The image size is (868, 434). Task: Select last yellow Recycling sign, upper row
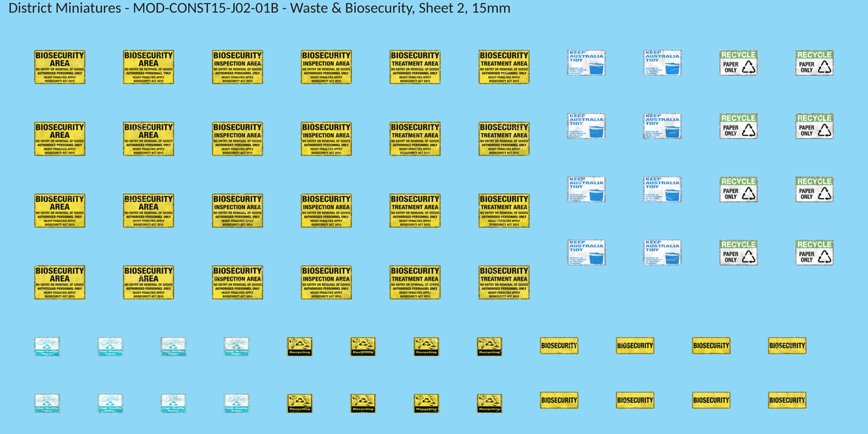point(490,346)
